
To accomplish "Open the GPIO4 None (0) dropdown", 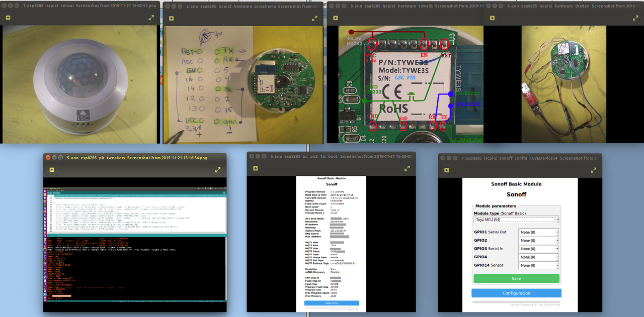I will coord(539,257).
